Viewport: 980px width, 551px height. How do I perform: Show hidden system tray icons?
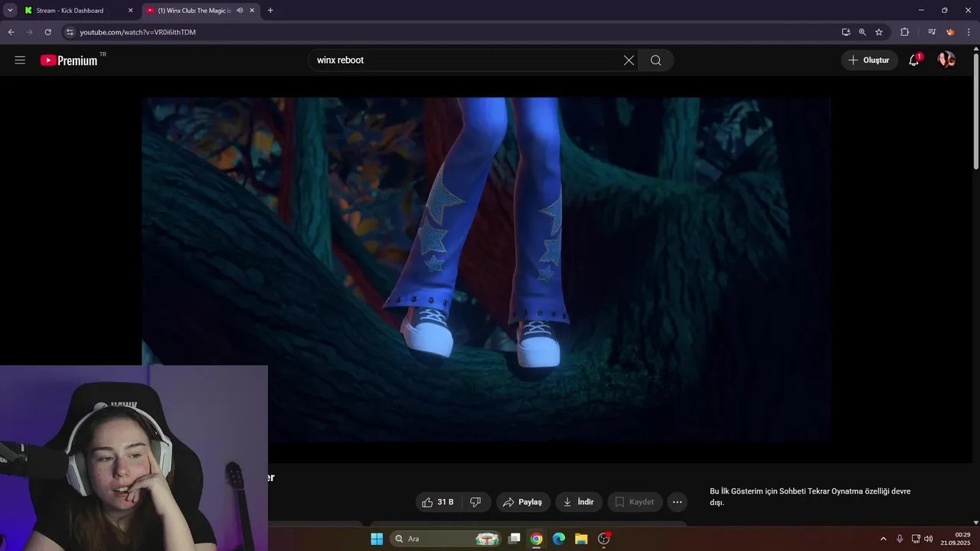pyautogui.click(x=883, y=539)
